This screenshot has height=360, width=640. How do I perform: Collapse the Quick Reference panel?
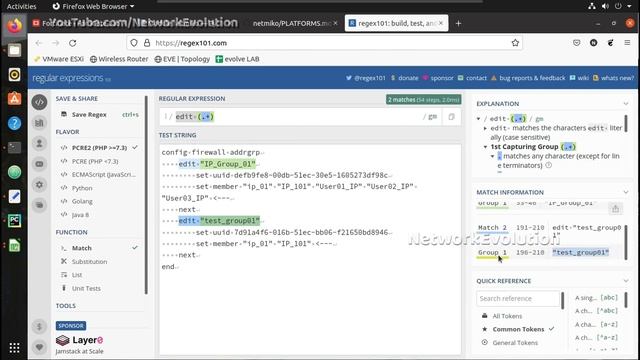[626, 281]
